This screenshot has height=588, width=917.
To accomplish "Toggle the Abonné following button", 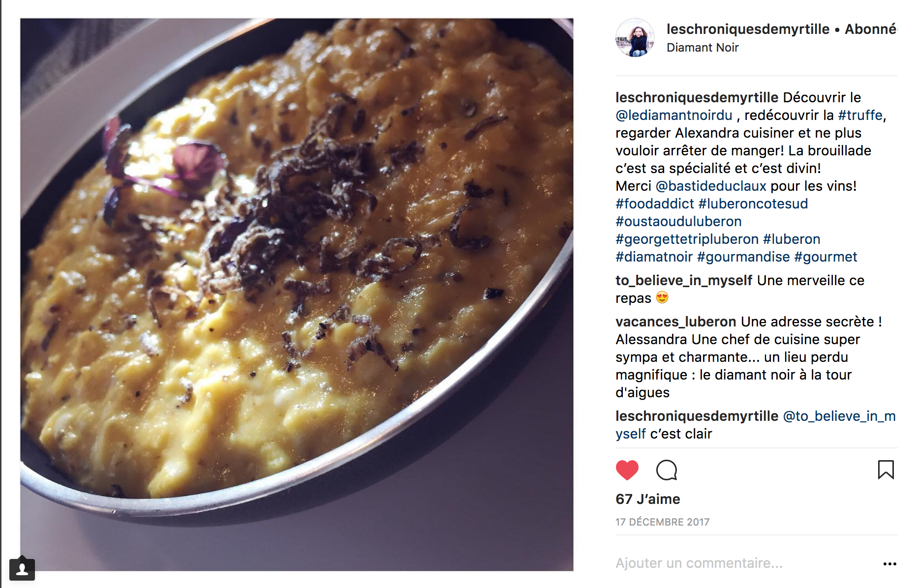I will click(x=871, y=29).
